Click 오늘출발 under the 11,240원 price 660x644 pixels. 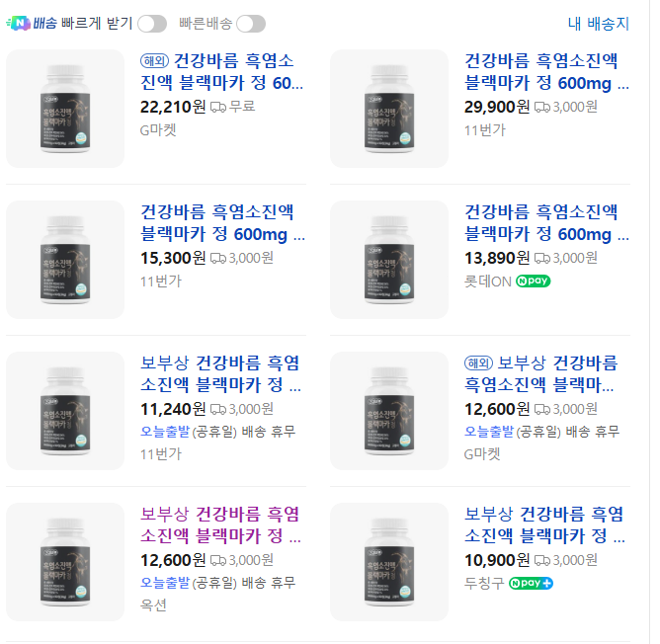164,432
